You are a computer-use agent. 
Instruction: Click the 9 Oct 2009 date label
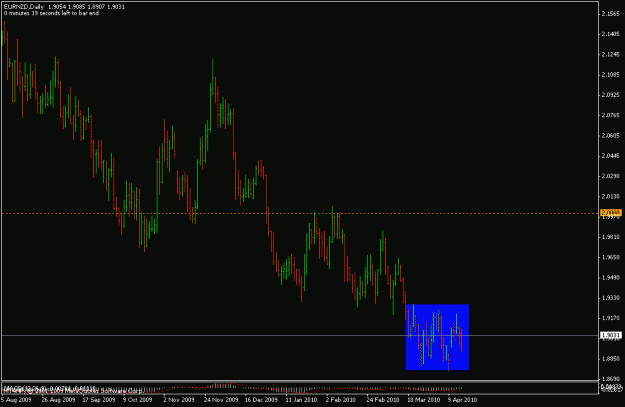coord(138,399)
